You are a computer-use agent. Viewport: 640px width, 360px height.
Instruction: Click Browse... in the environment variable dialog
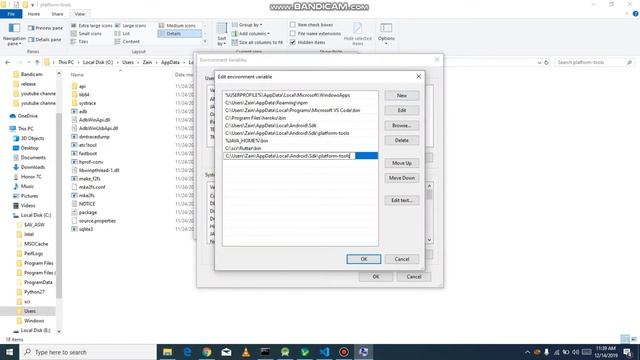point(402,125)
